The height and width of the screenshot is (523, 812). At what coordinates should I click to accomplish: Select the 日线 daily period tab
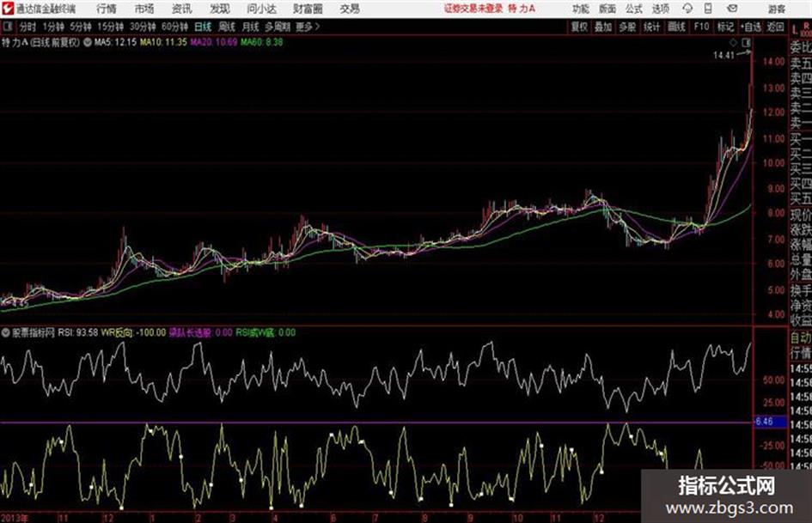(203, 27)
